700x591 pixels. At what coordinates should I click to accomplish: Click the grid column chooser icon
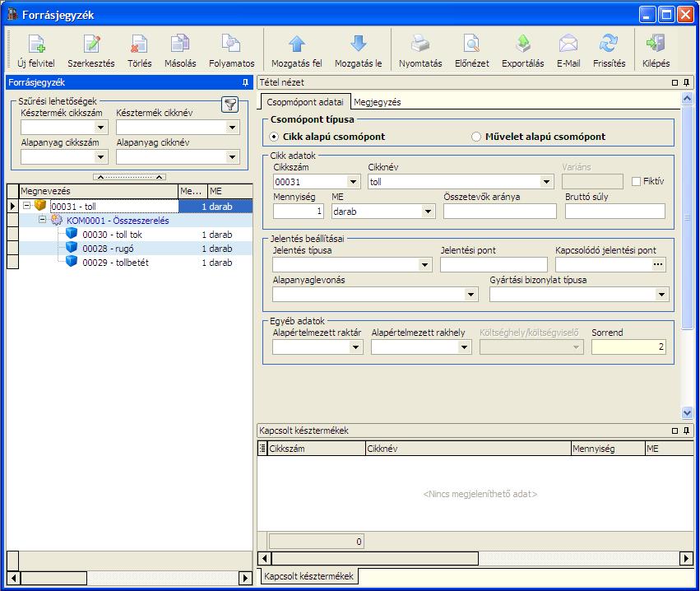tap(262, 448)
